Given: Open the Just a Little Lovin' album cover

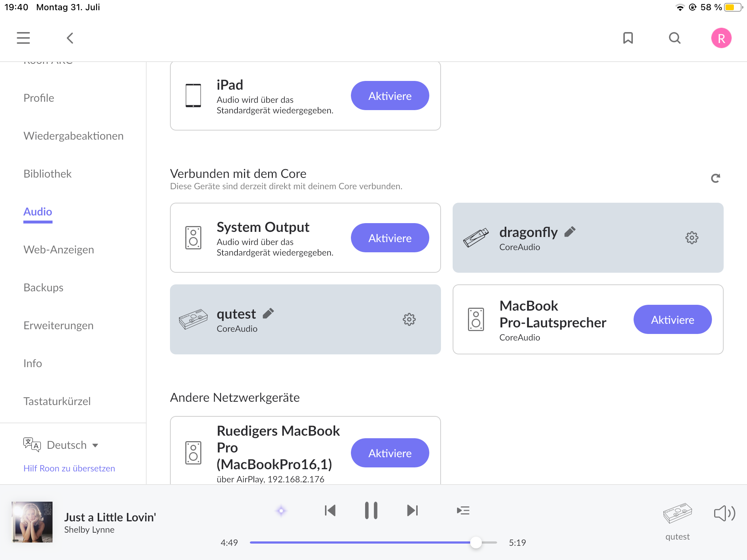Looking at the screenshot, I should click(x=32, y=522).
